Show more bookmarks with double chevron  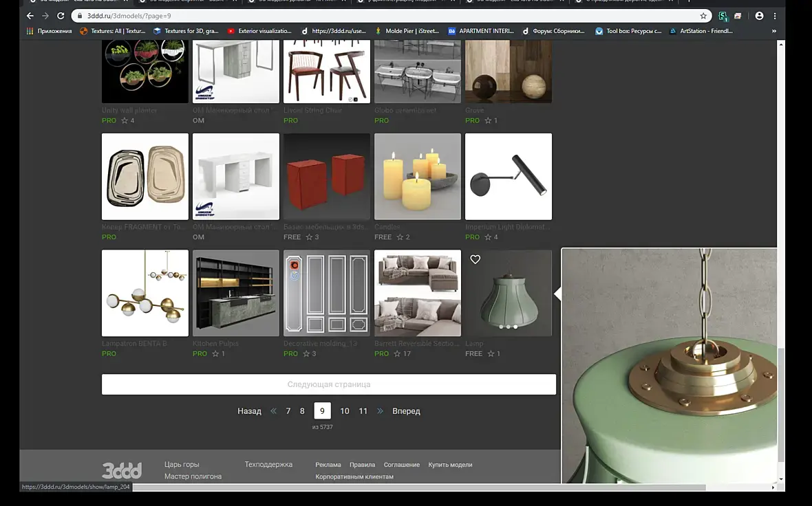(774, 31)
